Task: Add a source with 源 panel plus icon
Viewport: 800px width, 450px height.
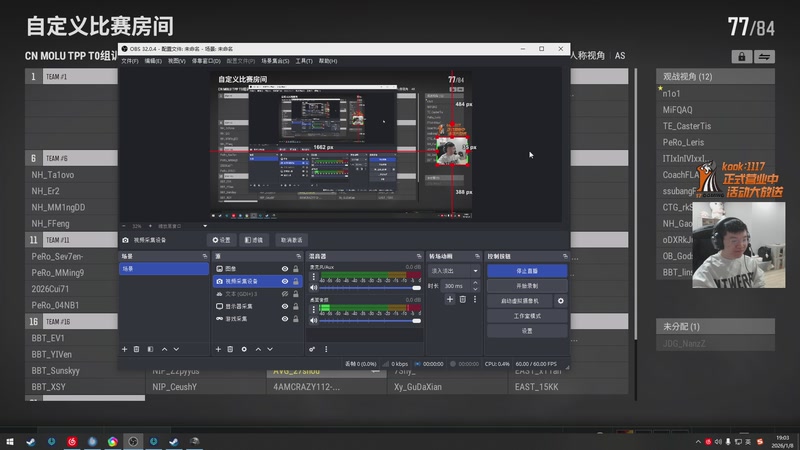Action: pyautogui.click(x=218, y=349)
